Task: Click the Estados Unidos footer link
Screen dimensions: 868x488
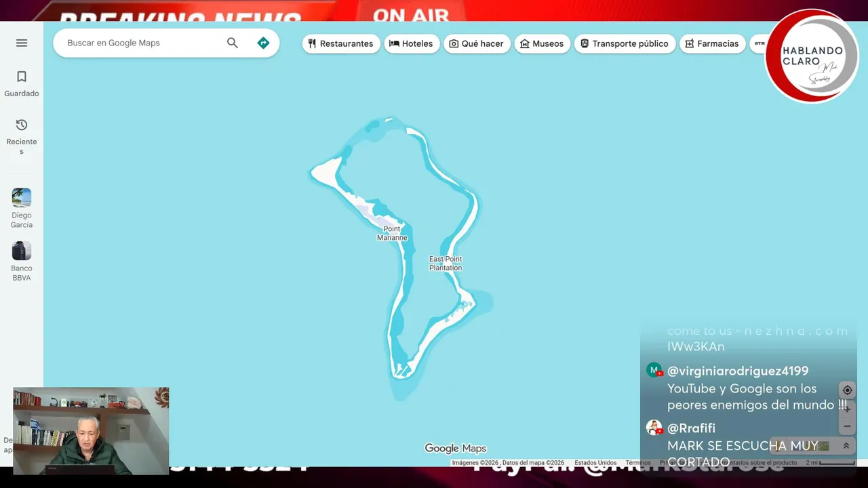Action: point(595,463)
